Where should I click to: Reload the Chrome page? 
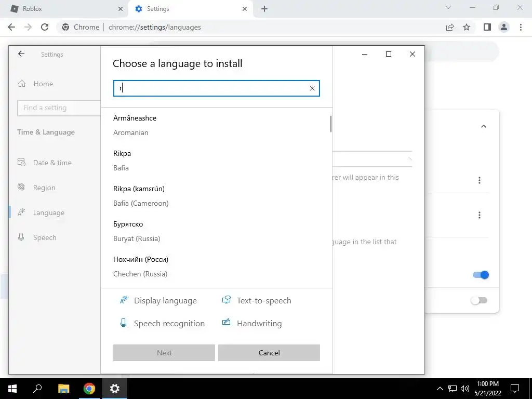(45, 27)
